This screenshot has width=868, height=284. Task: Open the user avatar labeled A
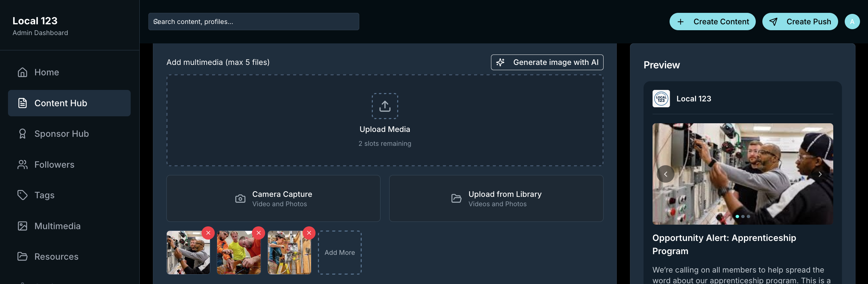[x=852, y=22]
